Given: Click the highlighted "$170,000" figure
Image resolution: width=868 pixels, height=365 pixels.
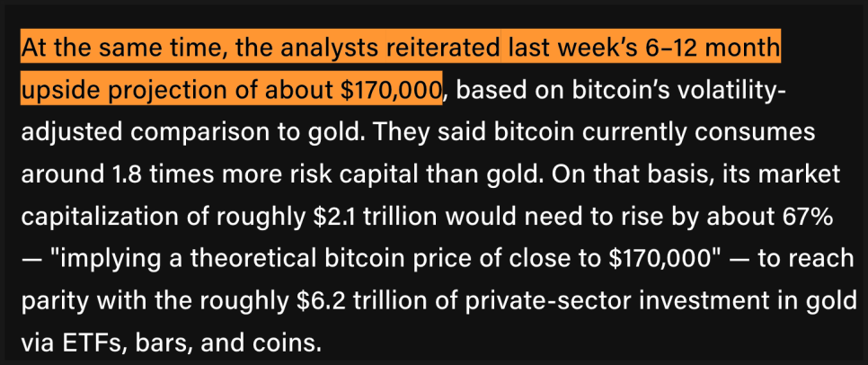Looking at the screenshot, I should (x=393, y=91).
